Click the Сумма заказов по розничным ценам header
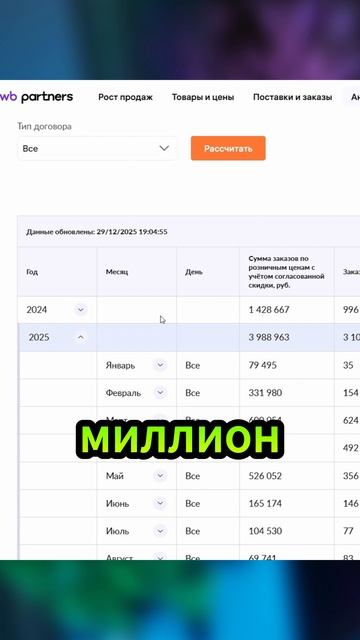360x640 pixels. point(287,272)
